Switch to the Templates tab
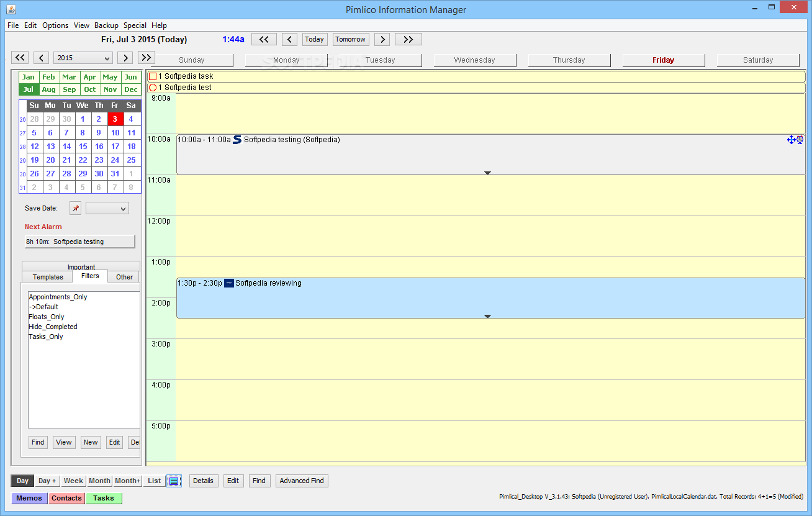This screenshot has height=516, width=812. click(x=48, y=277)
